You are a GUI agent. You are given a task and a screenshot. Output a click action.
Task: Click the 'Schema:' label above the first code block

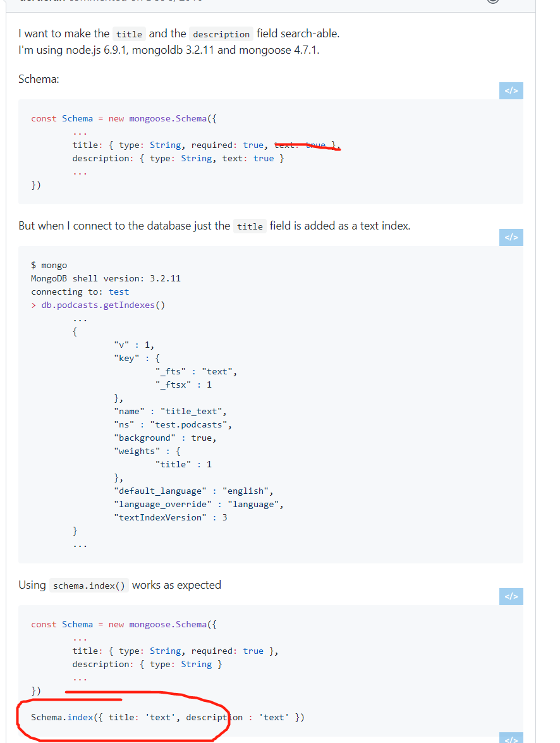(x=39, y=79)
